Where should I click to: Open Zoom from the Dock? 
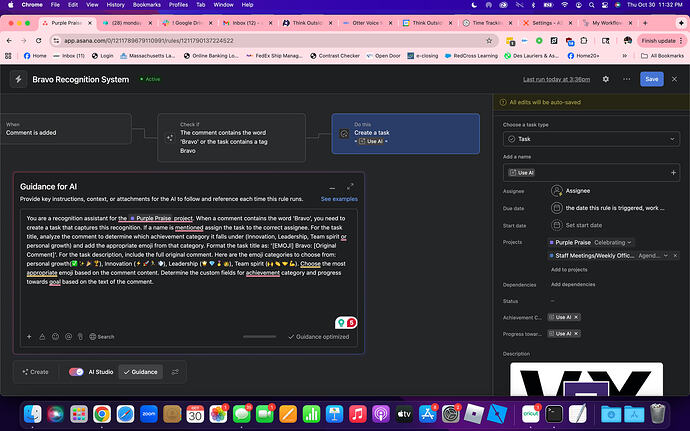click(x=149, y=414)
